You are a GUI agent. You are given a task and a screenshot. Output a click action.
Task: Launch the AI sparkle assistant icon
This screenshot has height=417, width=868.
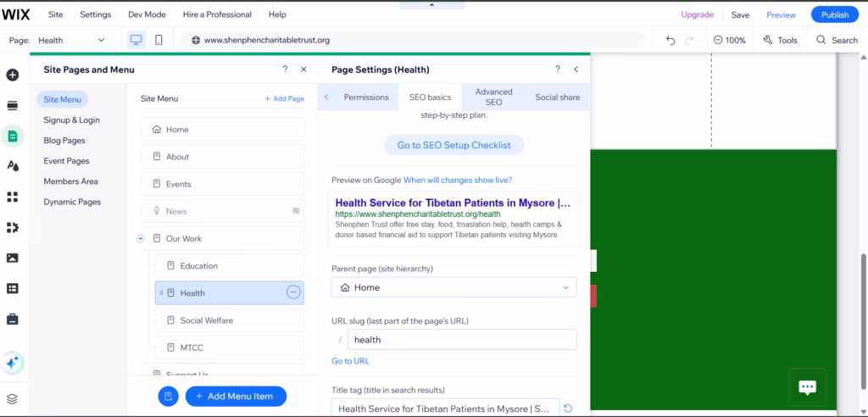click(12, 364)
